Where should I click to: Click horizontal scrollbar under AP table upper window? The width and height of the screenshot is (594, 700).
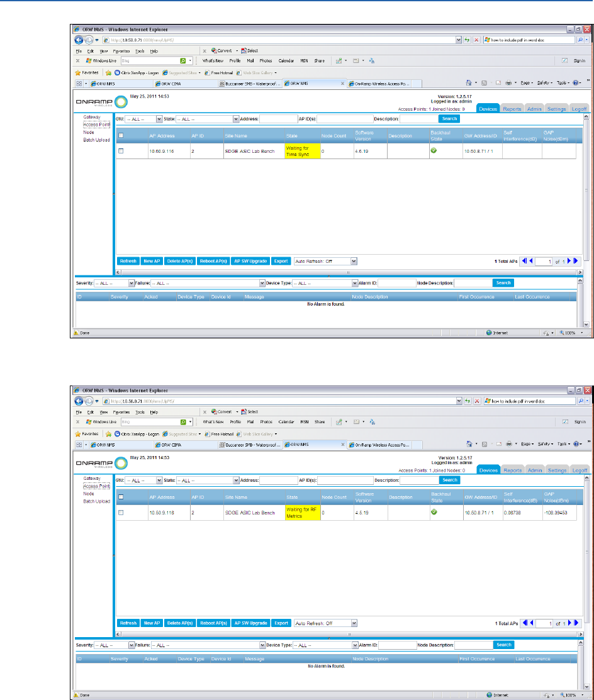[x=349, y=272]
